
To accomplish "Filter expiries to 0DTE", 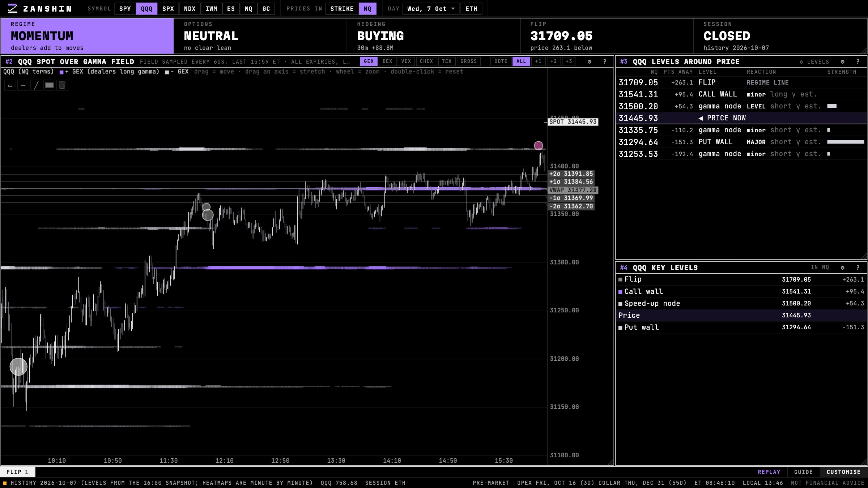I will click(x=501, y=61).
